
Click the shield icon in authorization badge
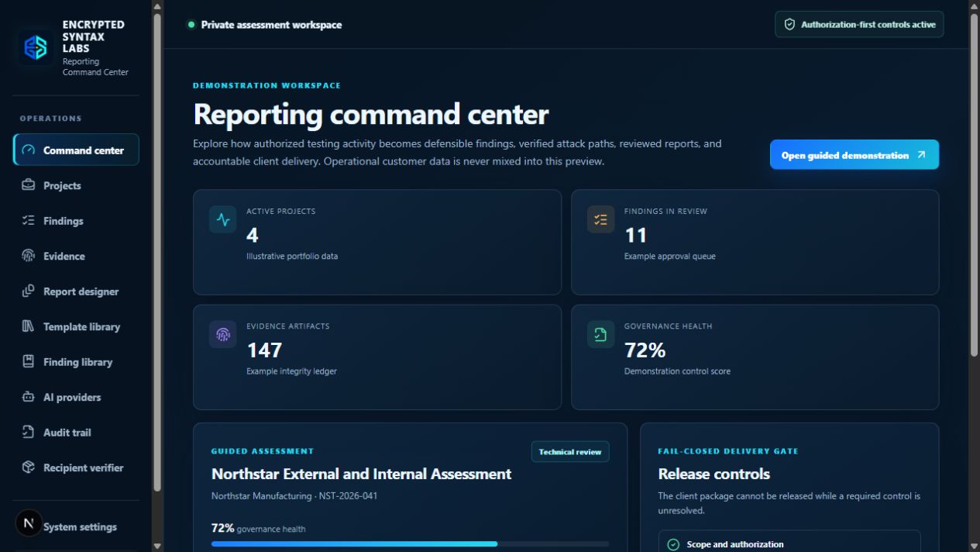point(789,25)
